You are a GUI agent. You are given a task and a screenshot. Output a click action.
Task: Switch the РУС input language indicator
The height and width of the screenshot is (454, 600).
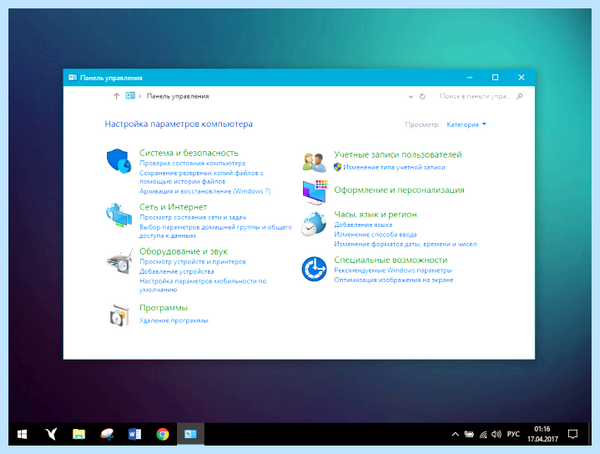tap(513, 434)
